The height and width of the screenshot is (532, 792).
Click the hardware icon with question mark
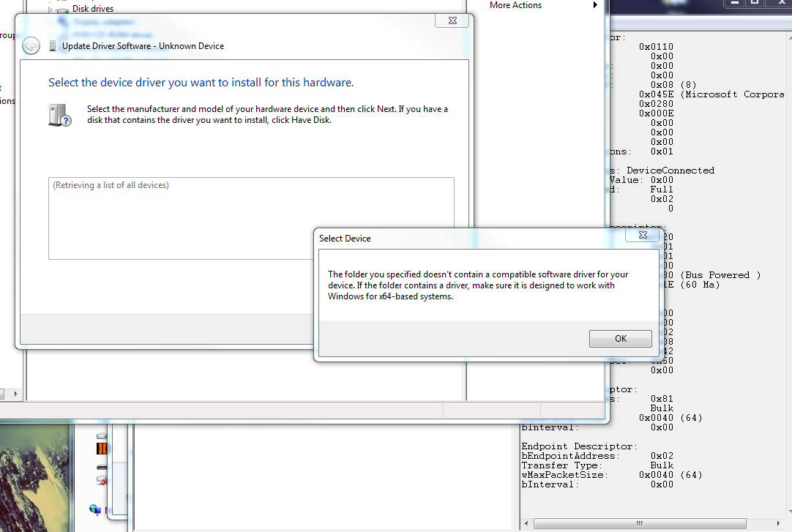point(59,115)
